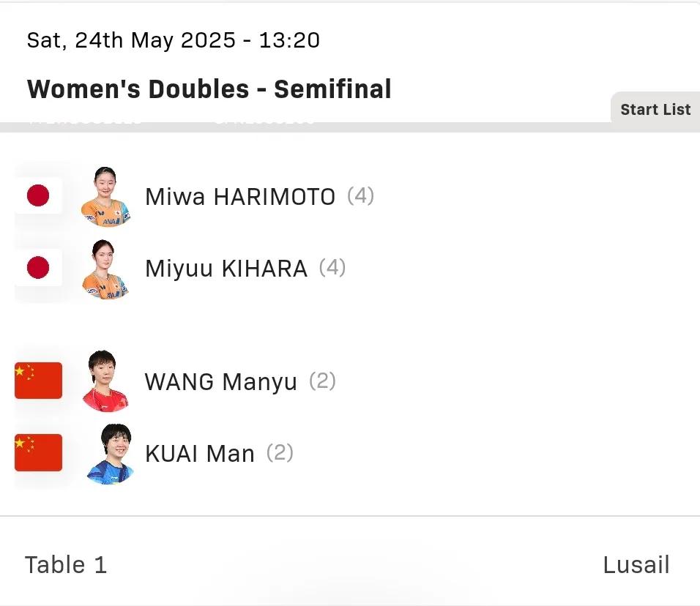Open Miwa Harimoto's player photo

pos(105,196)
